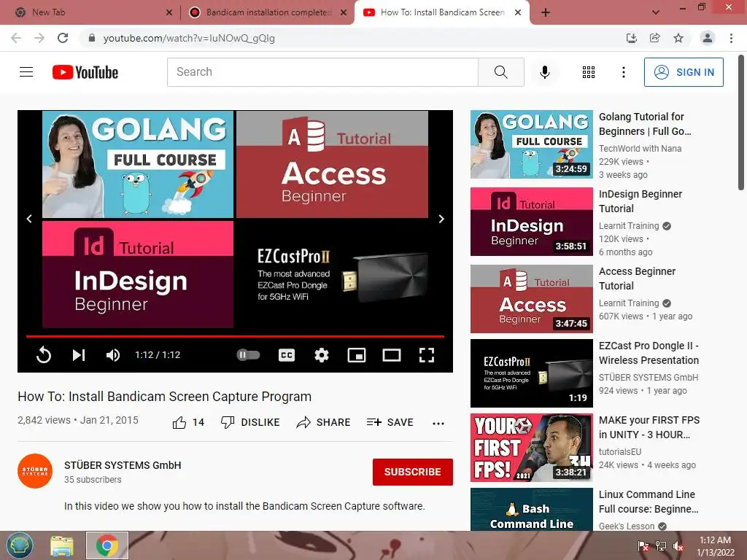Start voice search with microphone icon

(x=544, y=72)
